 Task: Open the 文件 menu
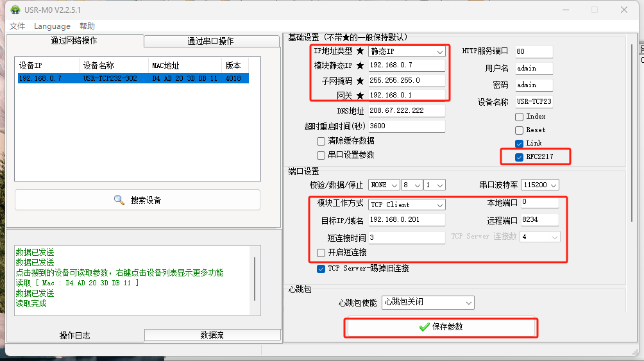tap(17, 26)
